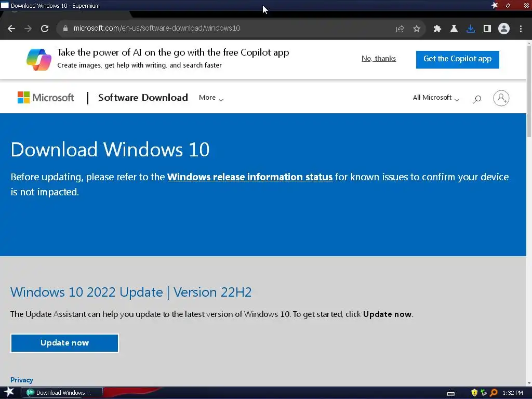
Task: Reload the page with the refresh icon
Action: (x=45, y=29)
